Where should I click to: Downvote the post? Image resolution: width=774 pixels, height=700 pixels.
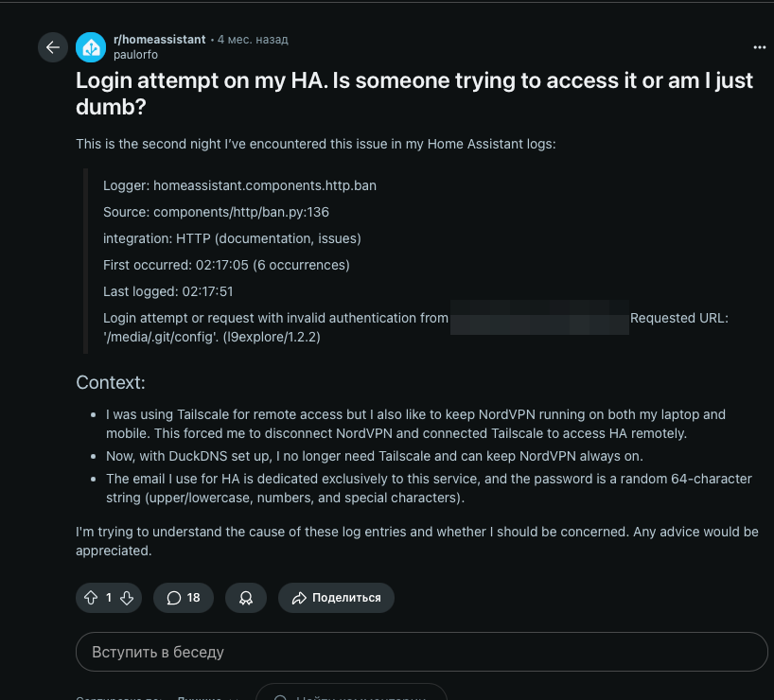127,598
